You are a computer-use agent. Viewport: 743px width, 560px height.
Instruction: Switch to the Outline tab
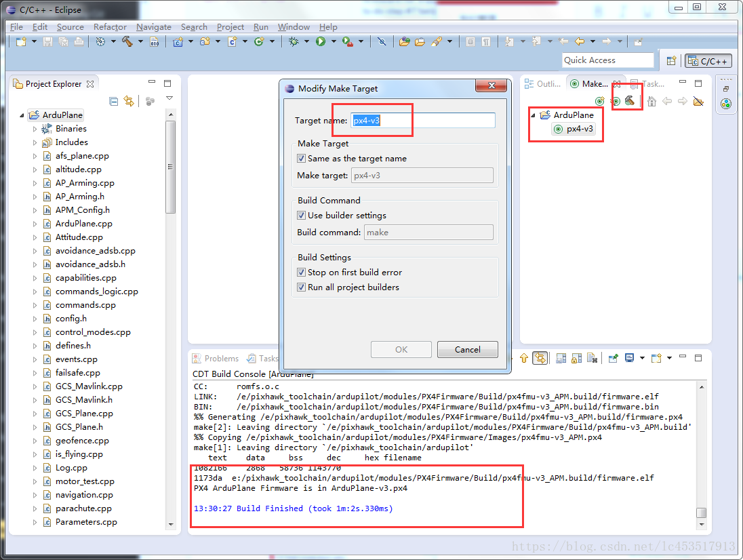(543, 84)
